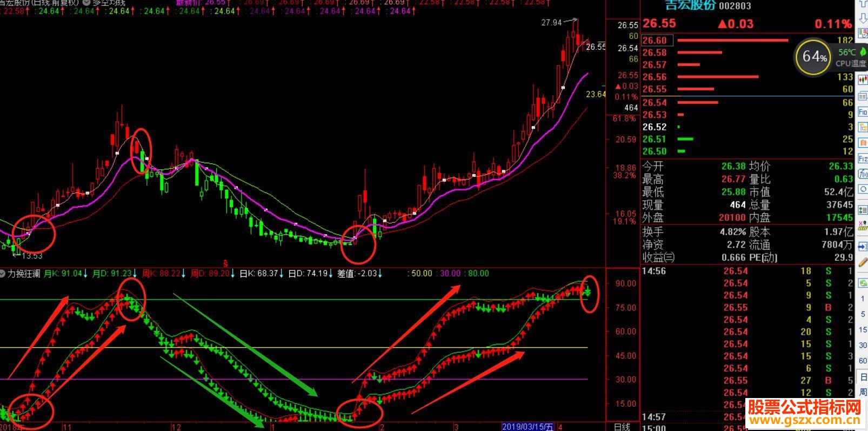Click the 最低 25.88 value

tap(733, 192)
